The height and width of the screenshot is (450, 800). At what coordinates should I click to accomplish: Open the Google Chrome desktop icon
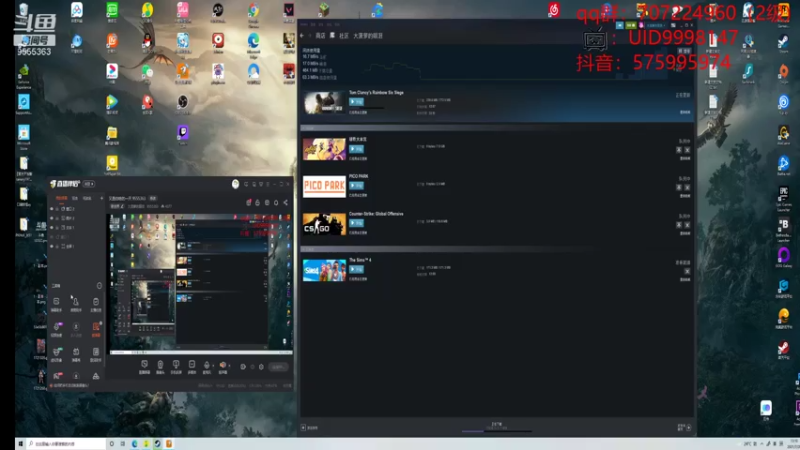point(254,12)
